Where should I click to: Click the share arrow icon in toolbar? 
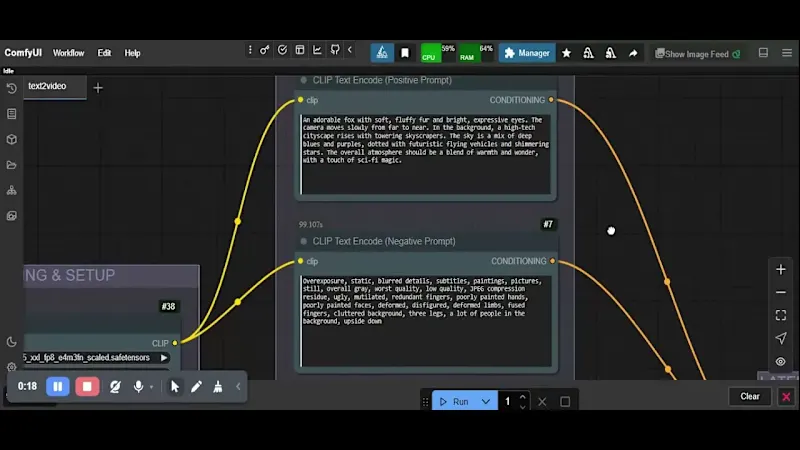click(x=633, y=53)
